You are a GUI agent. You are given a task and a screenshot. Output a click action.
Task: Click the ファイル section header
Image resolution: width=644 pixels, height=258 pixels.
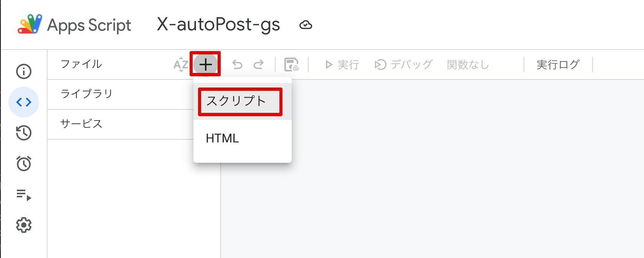[81, 64]
